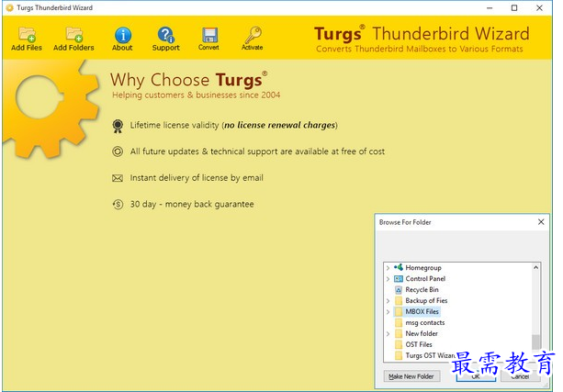
Task: Click the msg contacts folder icon
Action: [x=399, y=323]
